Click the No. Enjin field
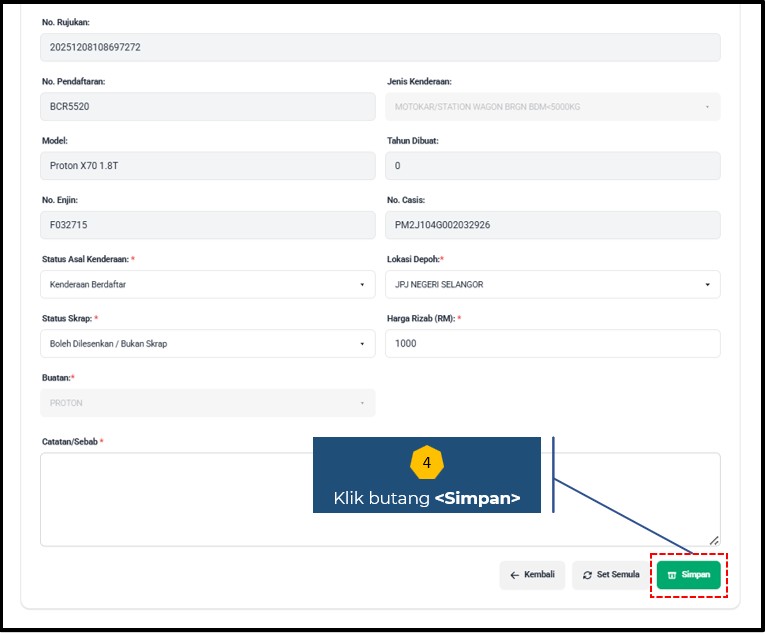Screen dimensions: 765x633 (207, 225)
